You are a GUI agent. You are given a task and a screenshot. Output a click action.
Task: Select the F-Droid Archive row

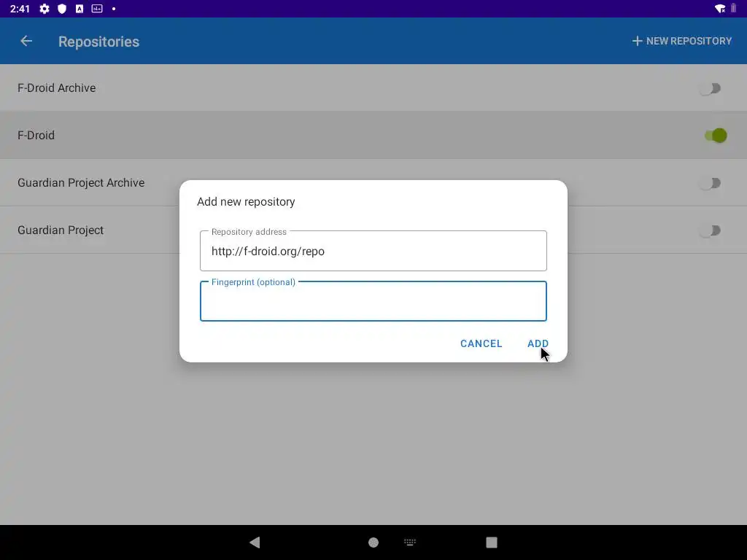(x=373, y=88)
